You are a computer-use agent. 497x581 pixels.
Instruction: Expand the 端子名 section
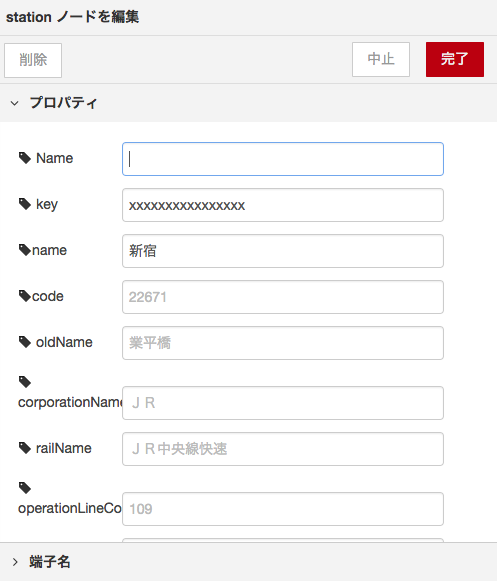[x=14, y=562]
